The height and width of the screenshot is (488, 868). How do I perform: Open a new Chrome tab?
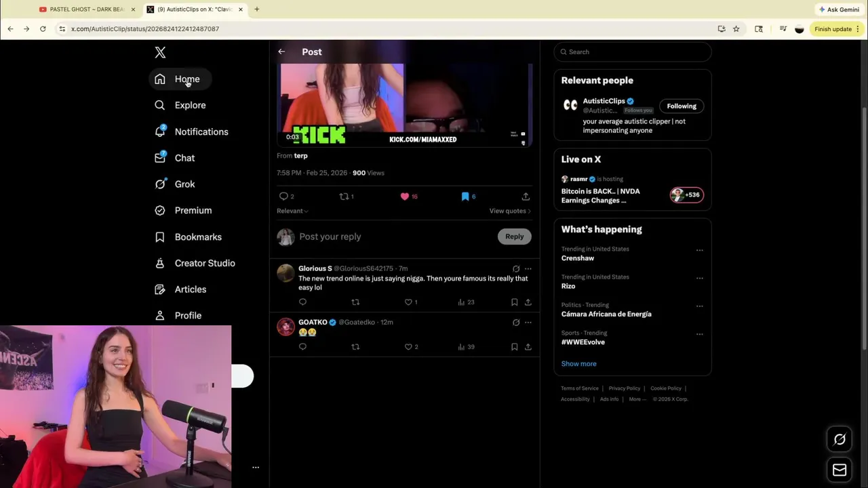click(256, 9)
